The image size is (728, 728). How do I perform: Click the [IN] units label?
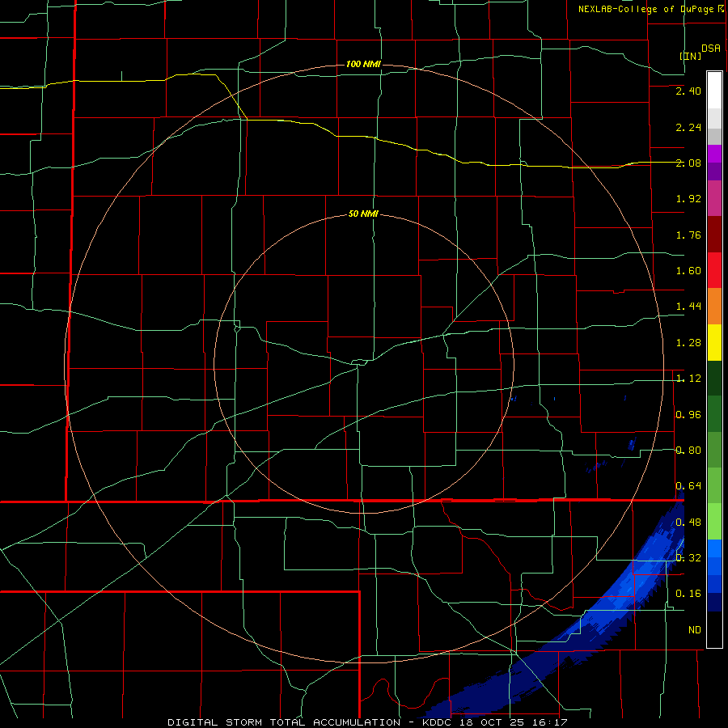click(691, 56)
